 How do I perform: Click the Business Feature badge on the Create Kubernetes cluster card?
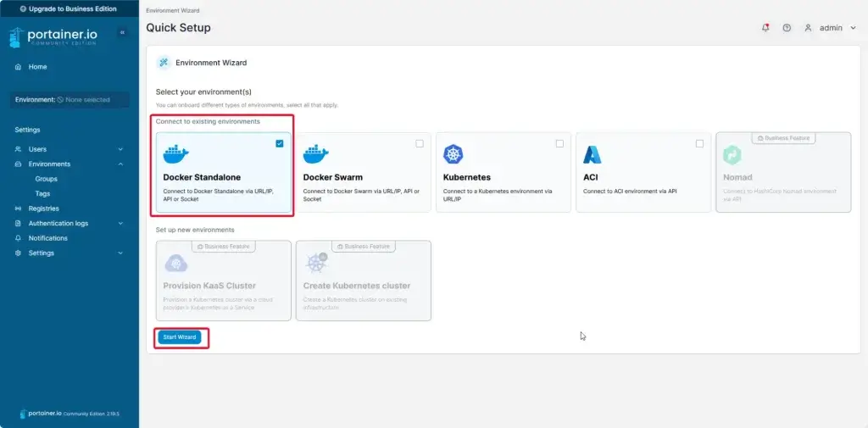pos(364,247)
